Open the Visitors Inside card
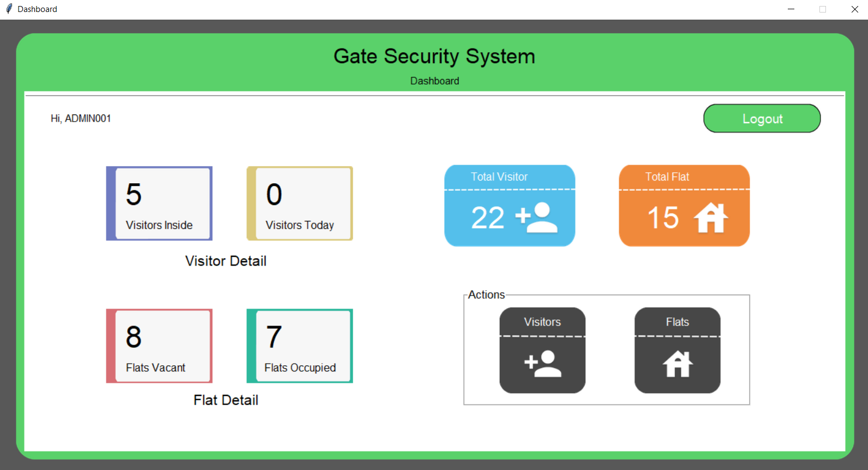 pos(159,203)
